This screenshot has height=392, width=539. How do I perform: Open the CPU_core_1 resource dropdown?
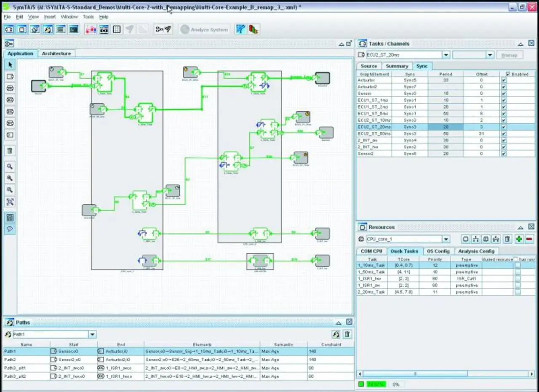[446, 239]
